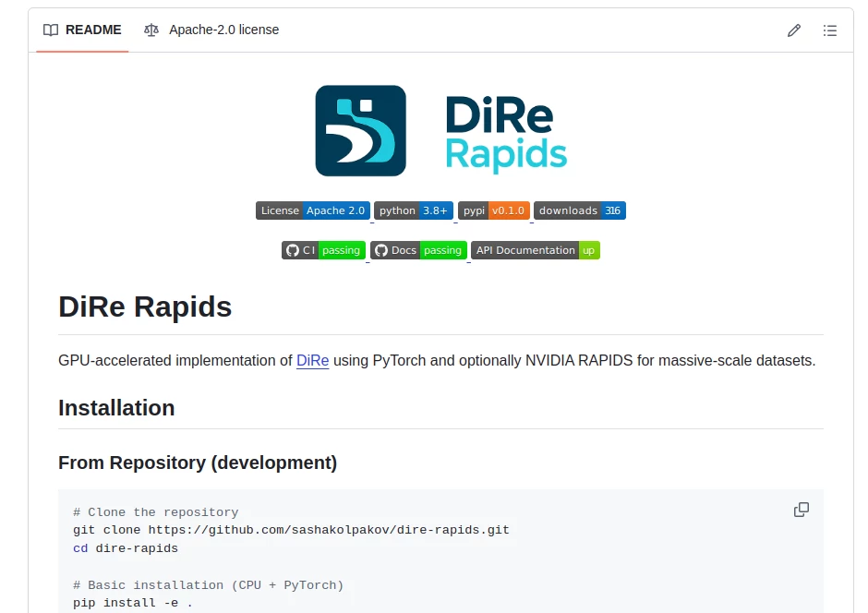Open the pypi v0.1.0 badge

pos(494,210)
